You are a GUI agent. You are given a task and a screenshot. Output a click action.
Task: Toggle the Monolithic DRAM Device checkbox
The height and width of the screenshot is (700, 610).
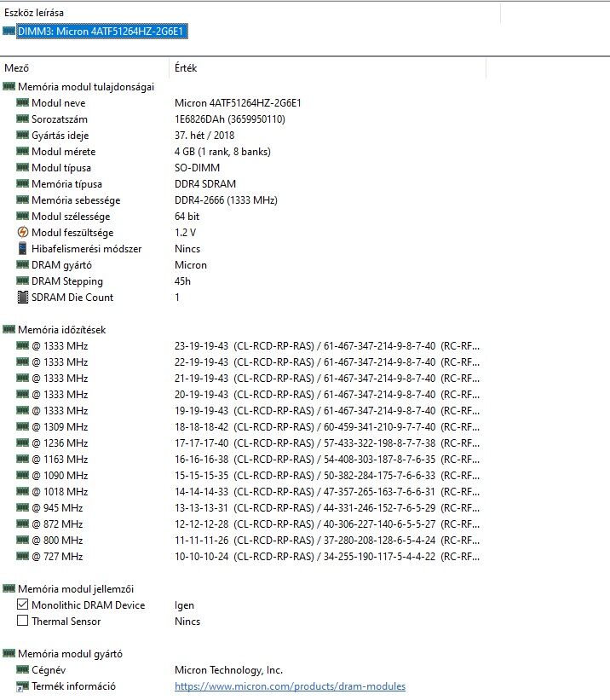(x=22, y=605)
